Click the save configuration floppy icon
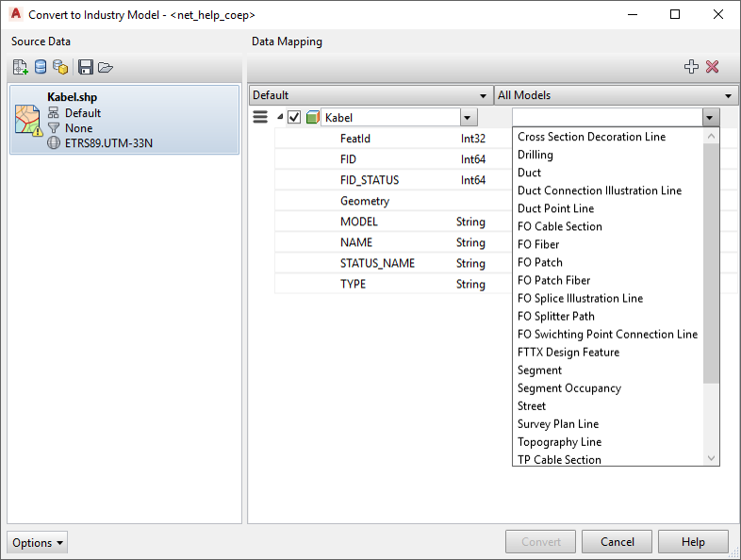Viewport: 741px width, 560px height. point(86,67)
